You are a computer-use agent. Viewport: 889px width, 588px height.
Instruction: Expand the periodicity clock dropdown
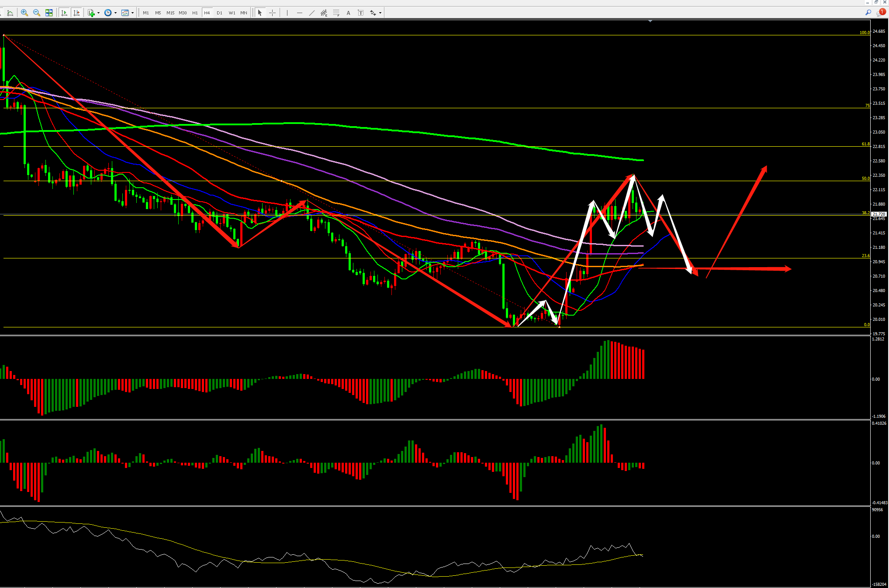pos(115,13)
